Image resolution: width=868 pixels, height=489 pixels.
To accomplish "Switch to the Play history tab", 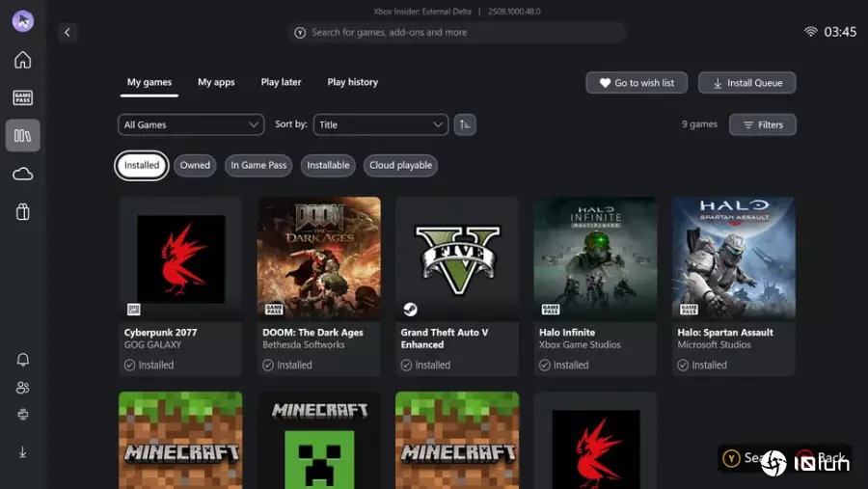I will 352,82.
